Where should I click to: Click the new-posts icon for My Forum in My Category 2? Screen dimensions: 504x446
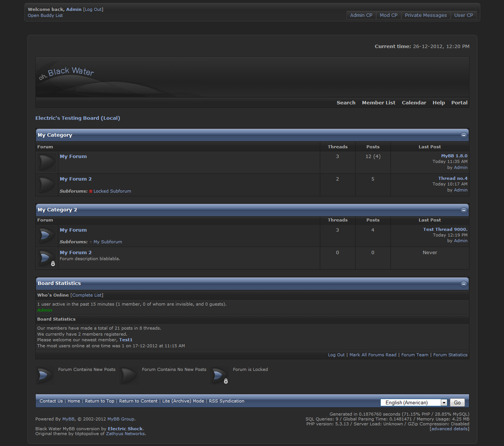point(47,235)
